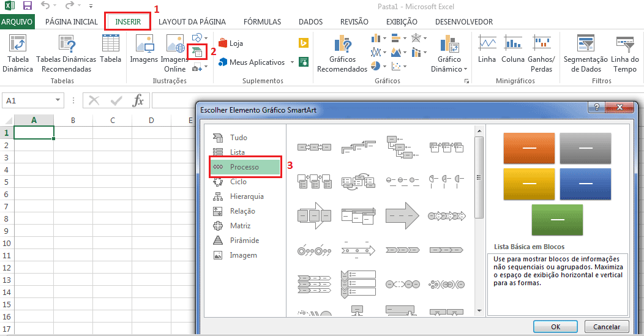This screenshot has height=336, width=644.
Task: Open the LAYOUT DA PÁGINA tab
Action: tap(192, 22)
